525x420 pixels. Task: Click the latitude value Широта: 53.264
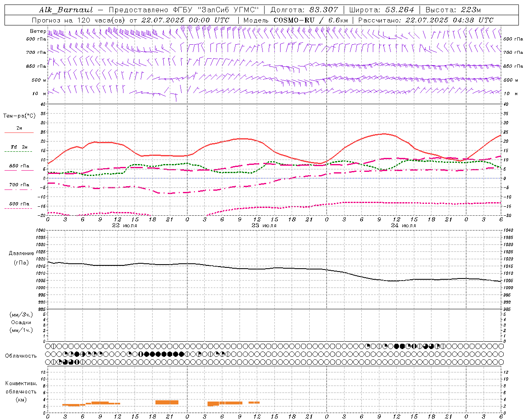(x=381, y=10)
